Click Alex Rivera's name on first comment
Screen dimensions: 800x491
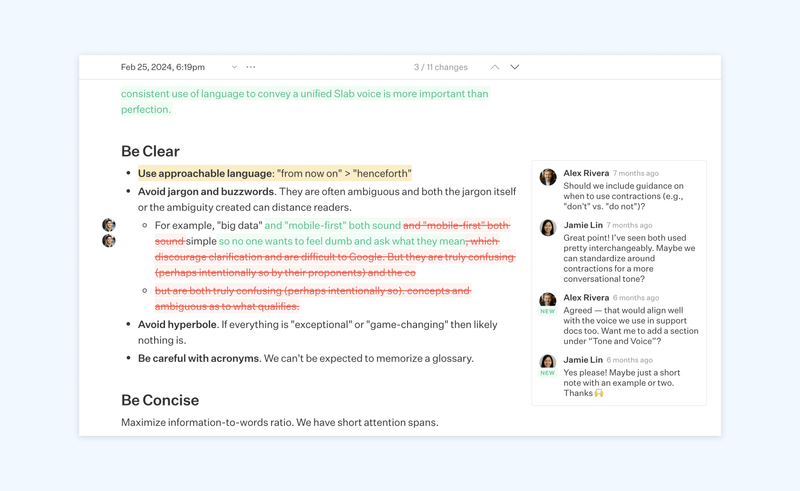(586, 173)
